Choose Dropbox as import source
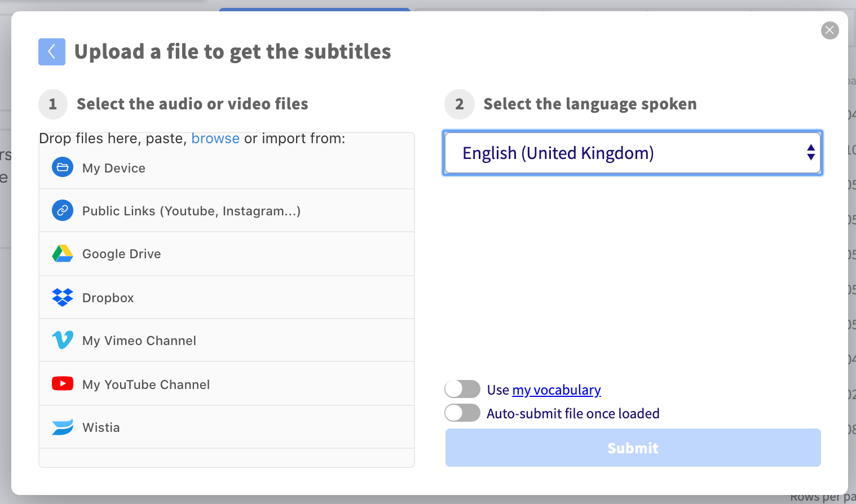This screenshot has height=504, width=856. [x=108, y=298]
